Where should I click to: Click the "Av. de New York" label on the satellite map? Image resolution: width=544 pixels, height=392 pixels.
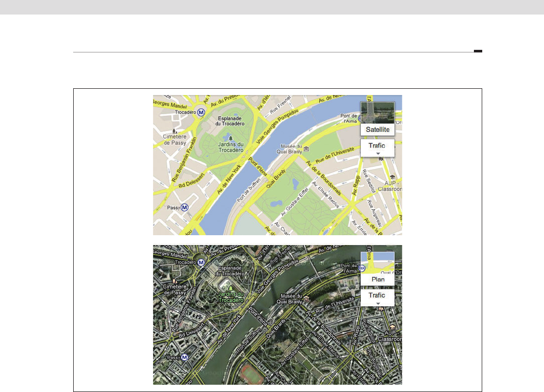pos(229,329)
